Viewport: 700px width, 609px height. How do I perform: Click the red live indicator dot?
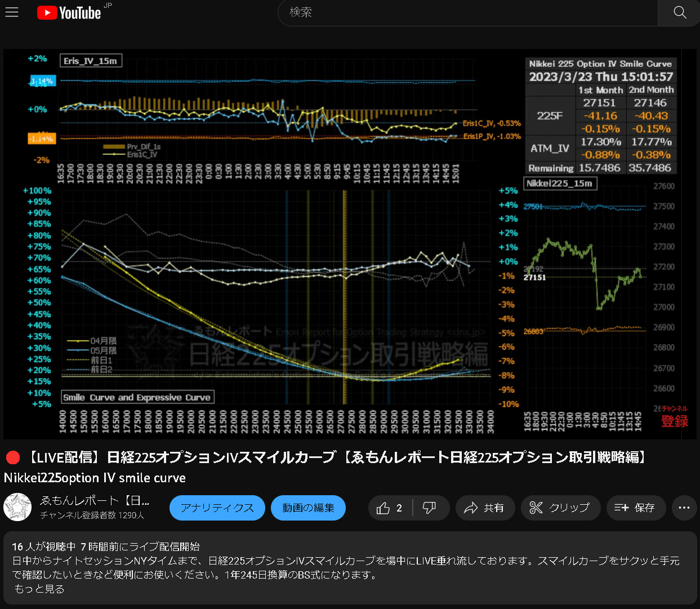13,457
